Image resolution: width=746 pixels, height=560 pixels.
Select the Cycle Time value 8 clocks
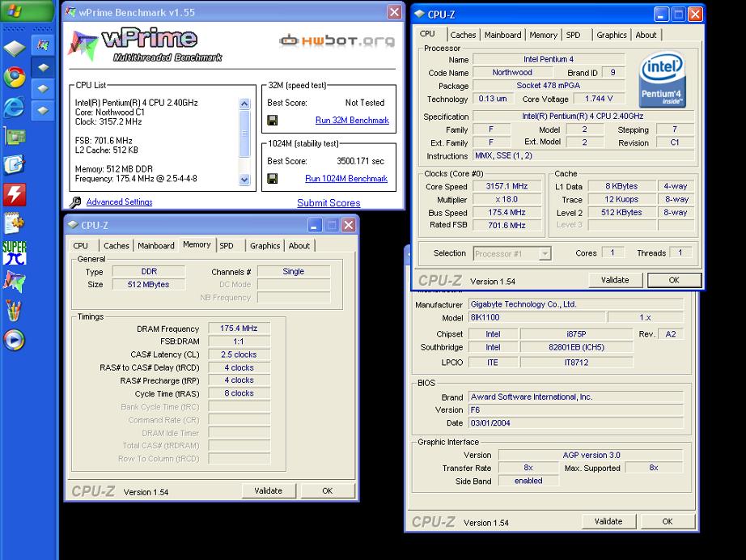[239, 393]
